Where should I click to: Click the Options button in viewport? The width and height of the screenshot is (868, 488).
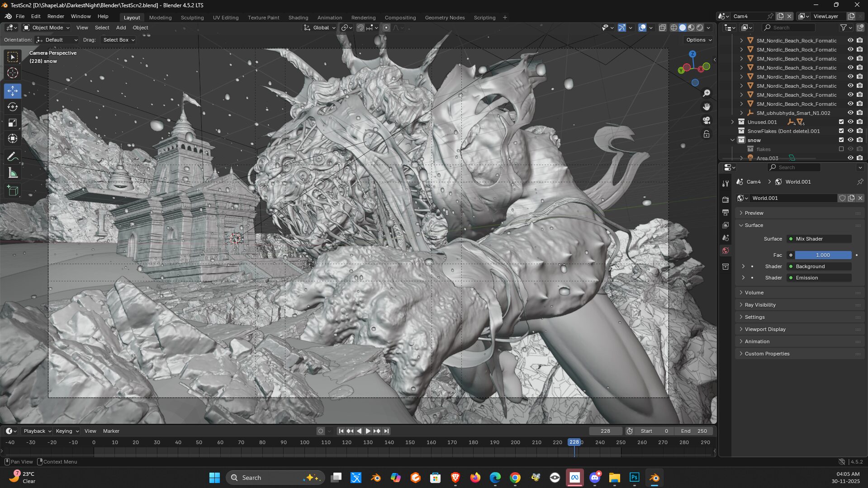pyautogui.click(x=698, y=40)
